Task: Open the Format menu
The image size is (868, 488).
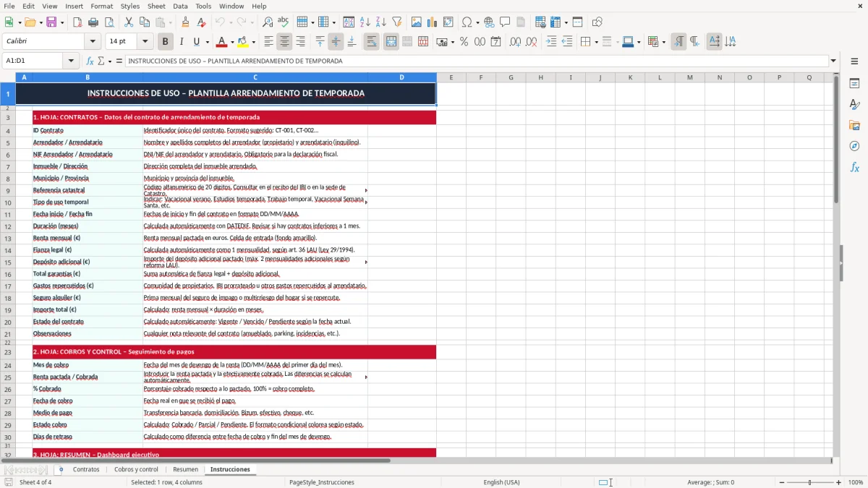Action: click(x=101, y=6)
